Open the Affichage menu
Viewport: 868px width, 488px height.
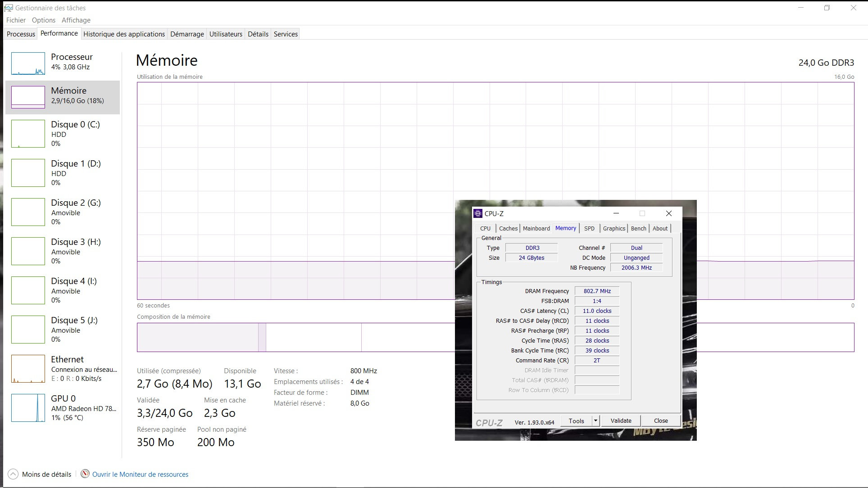(x=76, y=20)
